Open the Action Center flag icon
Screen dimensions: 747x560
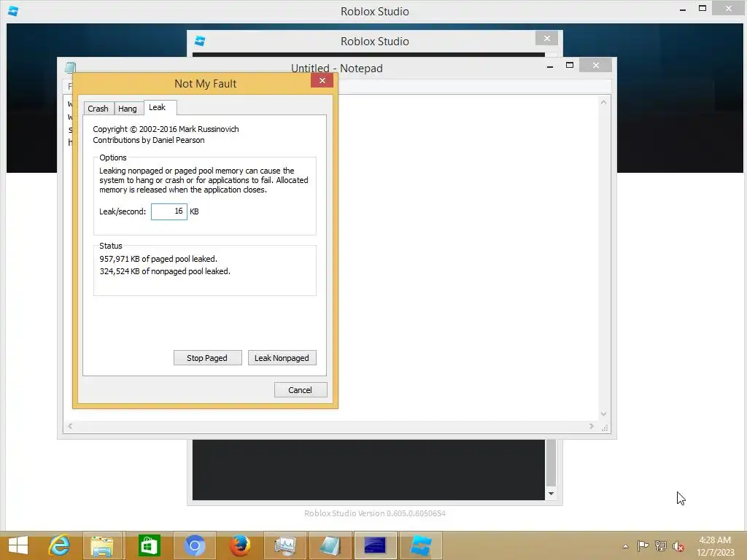643,545
